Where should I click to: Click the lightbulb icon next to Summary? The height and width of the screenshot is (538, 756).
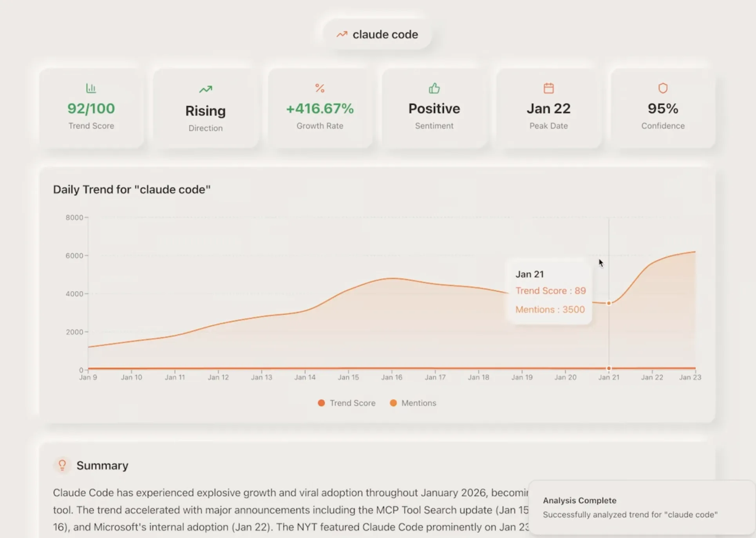[62, 465]
